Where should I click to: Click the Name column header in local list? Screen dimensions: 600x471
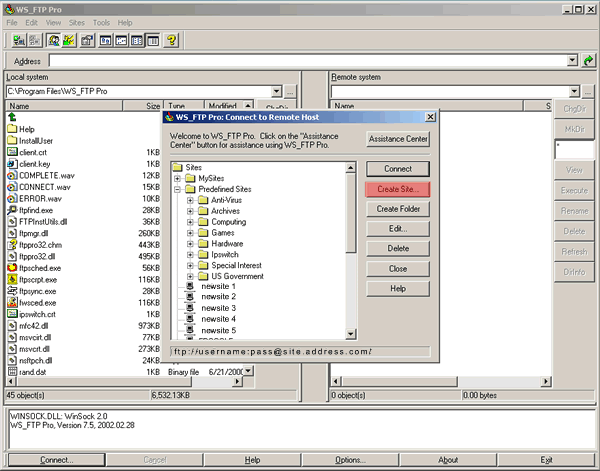point(64,106)
